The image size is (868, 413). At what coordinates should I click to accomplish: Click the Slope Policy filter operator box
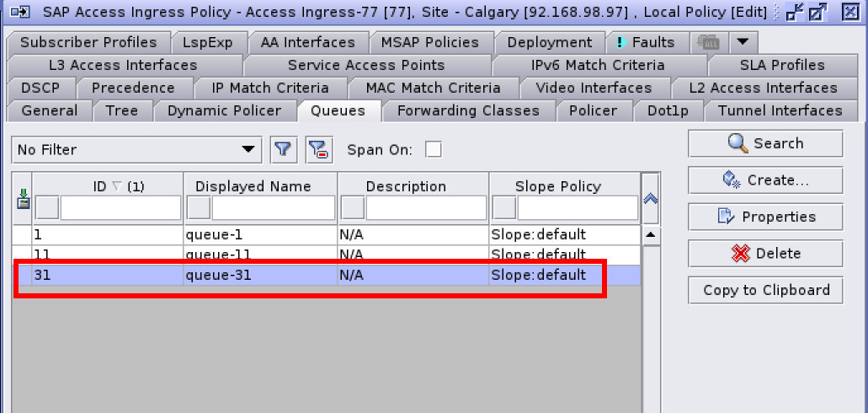tap(503, 207)
